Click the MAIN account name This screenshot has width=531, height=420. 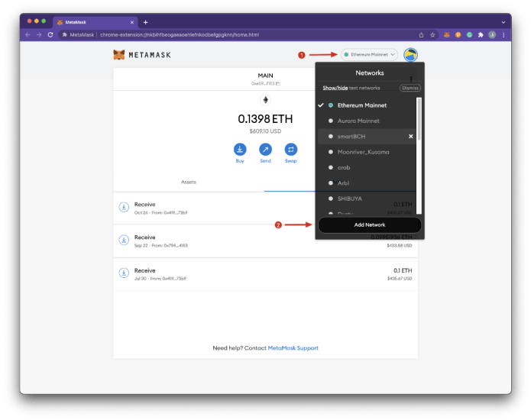[x=266, y=76]
